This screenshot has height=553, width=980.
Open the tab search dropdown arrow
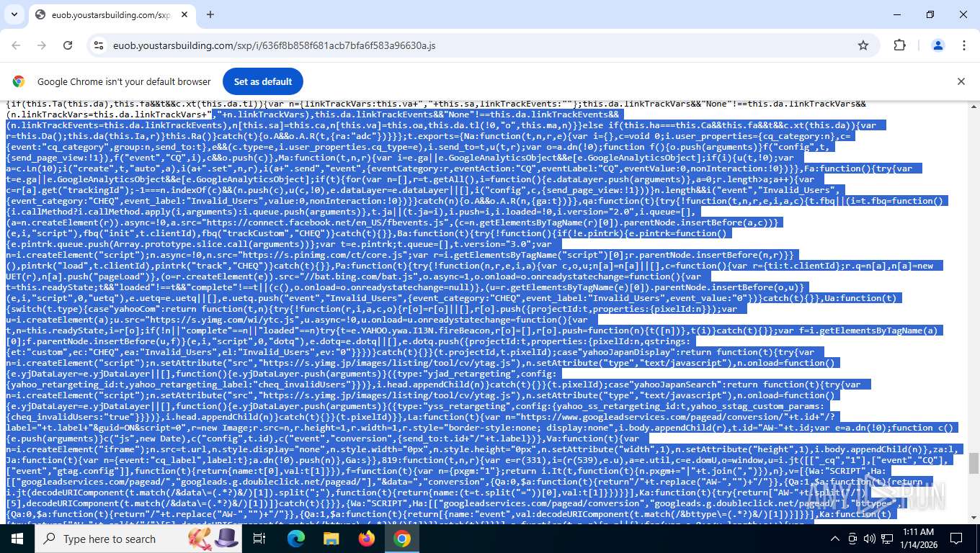point(14,14)
